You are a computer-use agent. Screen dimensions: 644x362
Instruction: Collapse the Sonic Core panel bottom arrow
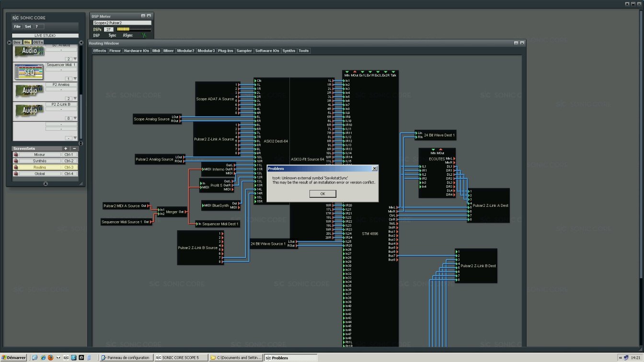[46, 183]
